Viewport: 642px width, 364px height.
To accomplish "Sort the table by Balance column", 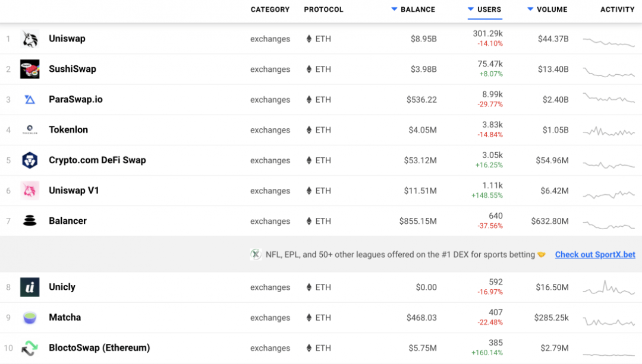I will (413, 10).
